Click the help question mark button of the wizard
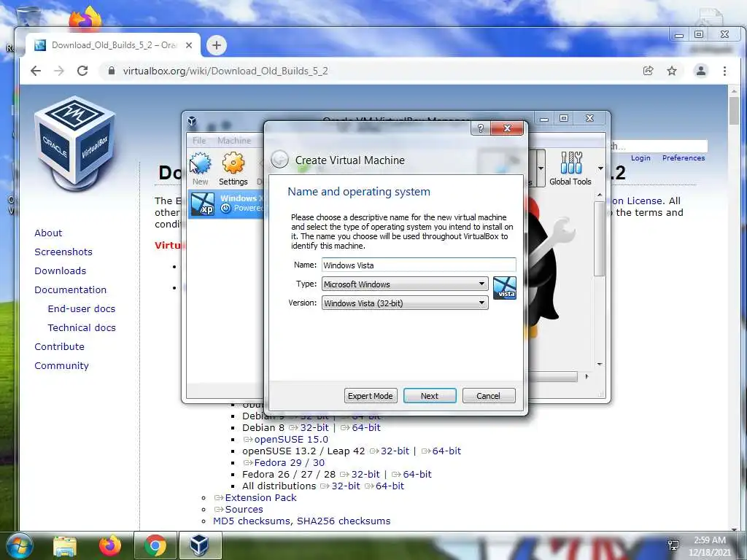Image resolution: width=747 pixels, height=560 pixels. click(480, 128)
